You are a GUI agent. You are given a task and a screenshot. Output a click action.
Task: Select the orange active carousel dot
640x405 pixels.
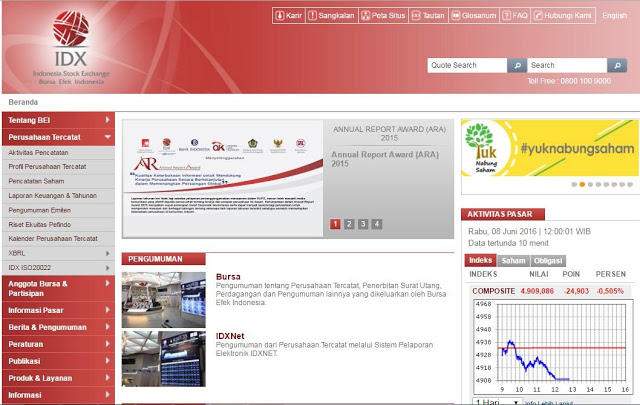(x=582, y=185)
